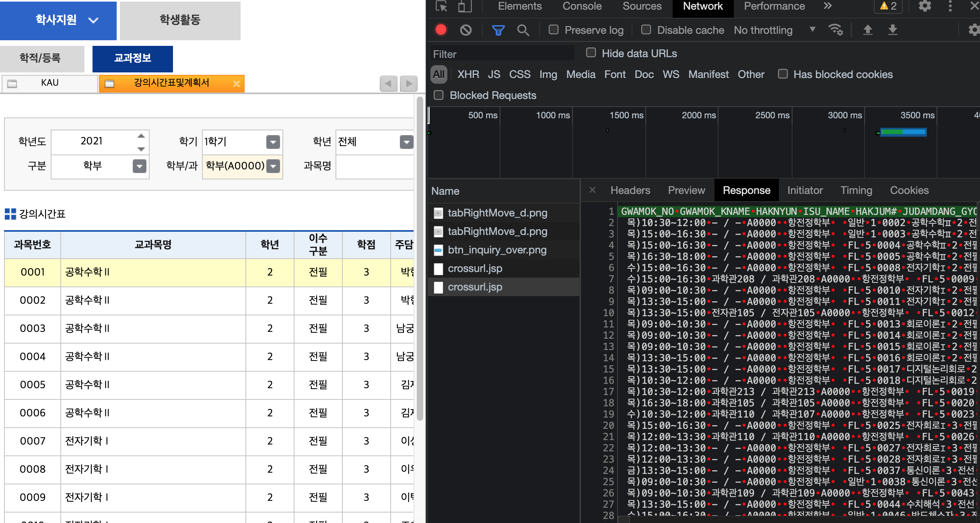The image size is (980, 523).
Task: Open DevTools settings gear
Action: coord(925,6)
